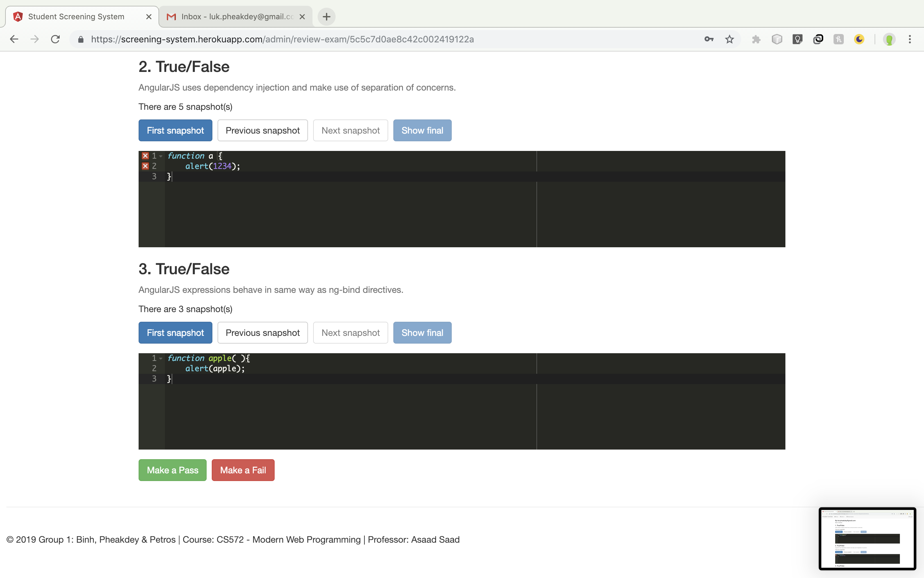Mark the exam with Make a Fail
The height and width of the screenshot is (578, 924).
coord(243,470)
